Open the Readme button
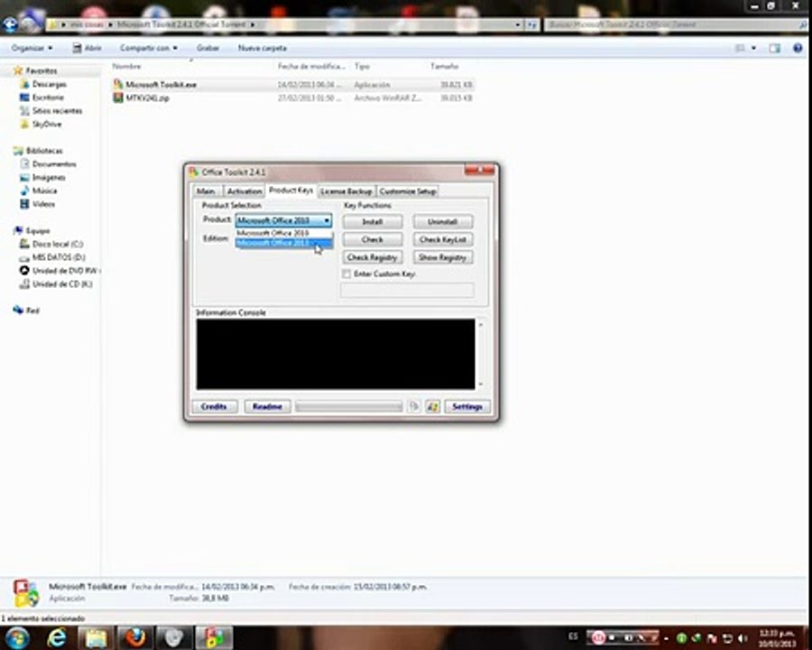This screenshot has width=812, height=650. pyautogui.click(x=267, y=406)
